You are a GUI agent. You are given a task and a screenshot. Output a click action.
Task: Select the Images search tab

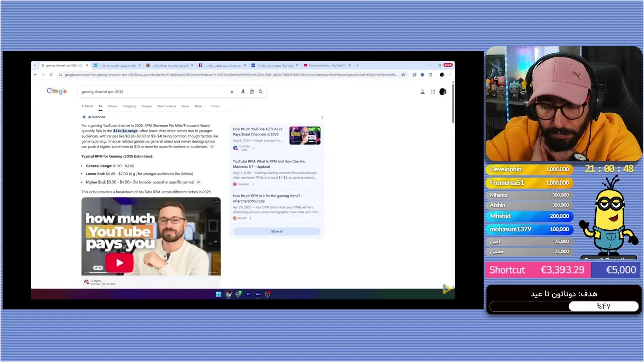147,106
